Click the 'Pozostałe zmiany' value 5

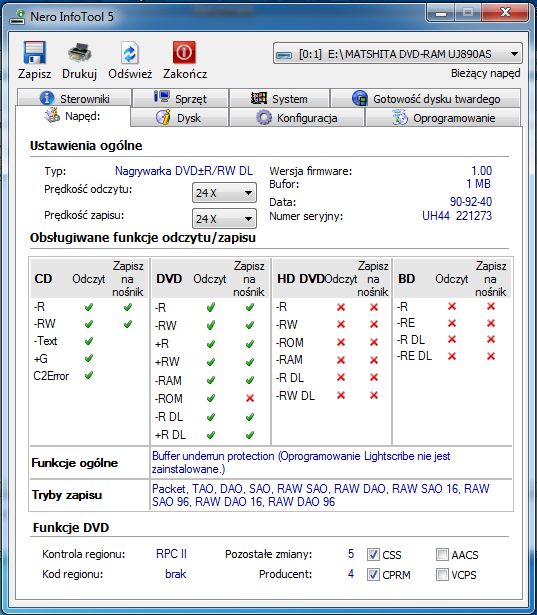point(351,554)
